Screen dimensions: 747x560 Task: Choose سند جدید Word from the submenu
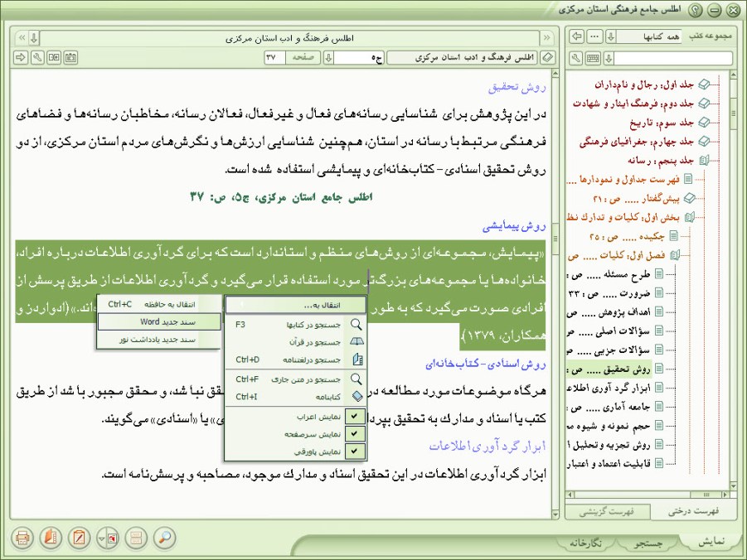[x=159, y=322]
